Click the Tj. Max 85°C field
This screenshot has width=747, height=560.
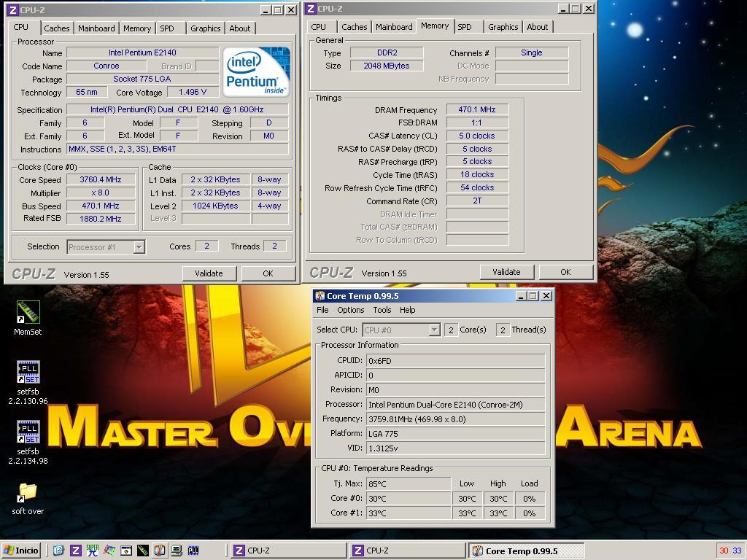(x=409, y=484)
